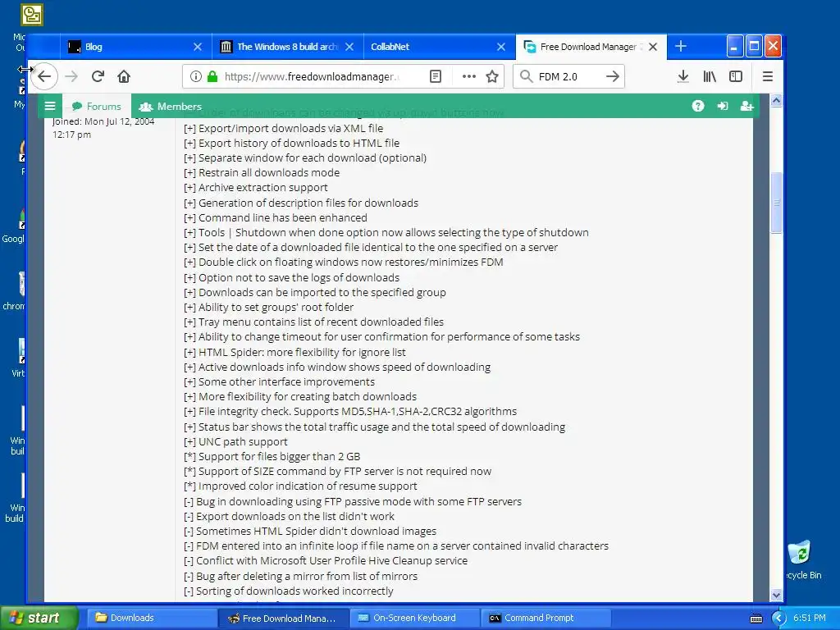Switch to The Windows 8 build tab
The width and height of the screenshot is (840, 630).
[288, 47]
